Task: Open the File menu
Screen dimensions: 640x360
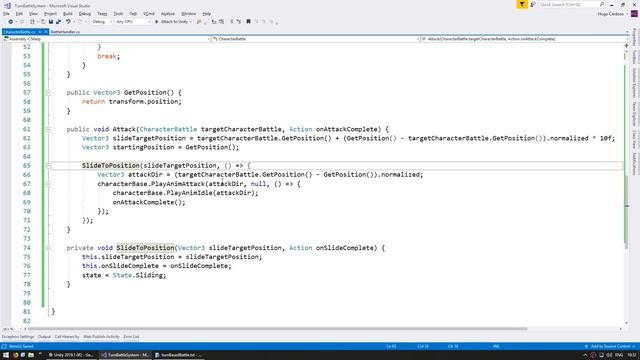Action: (6, 14)
